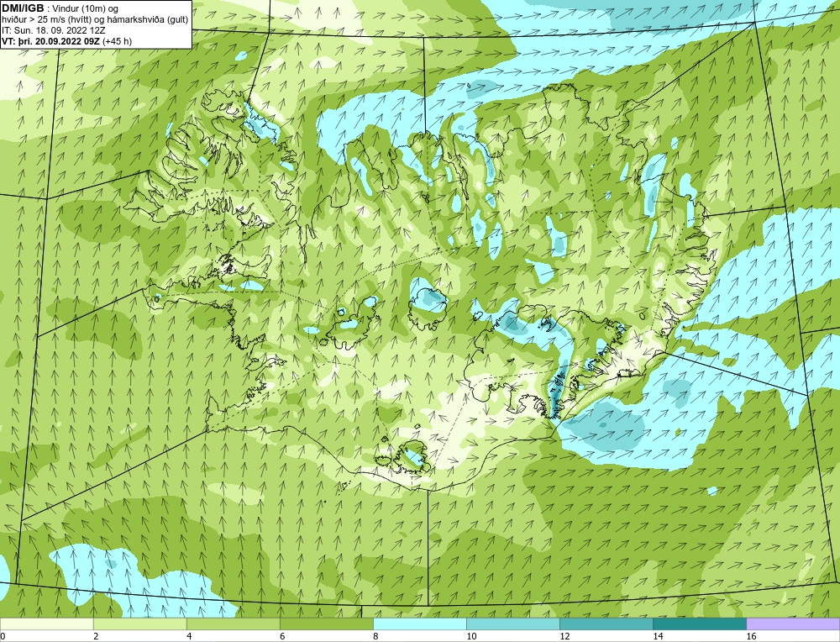Click the "VT: þri. 20.09.2022 09Z (+45 h)" line

tap(66, 40)
